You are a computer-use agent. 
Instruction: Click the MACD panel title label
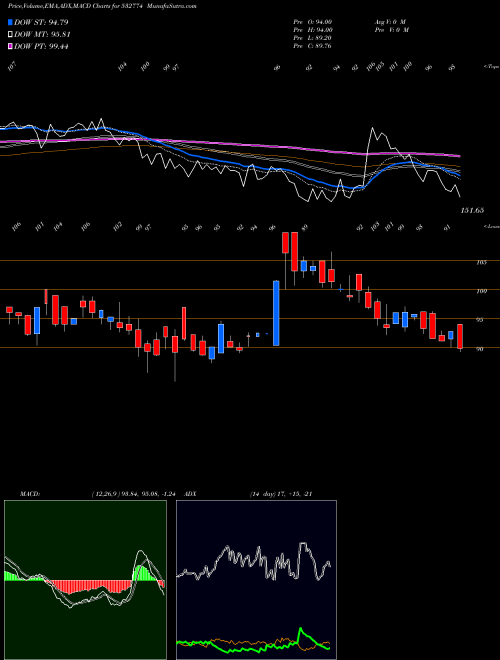point(29,494)
